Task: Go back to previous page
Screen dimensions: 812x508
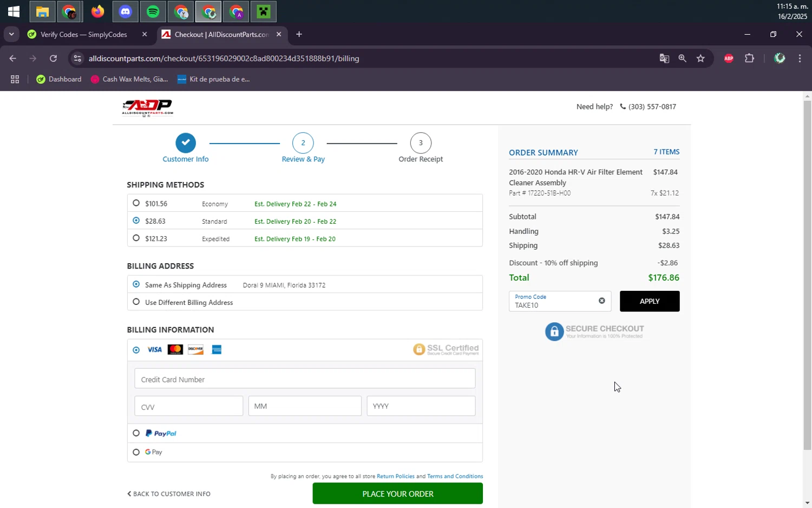Action: pyautogui.click(x=13, y=58)
